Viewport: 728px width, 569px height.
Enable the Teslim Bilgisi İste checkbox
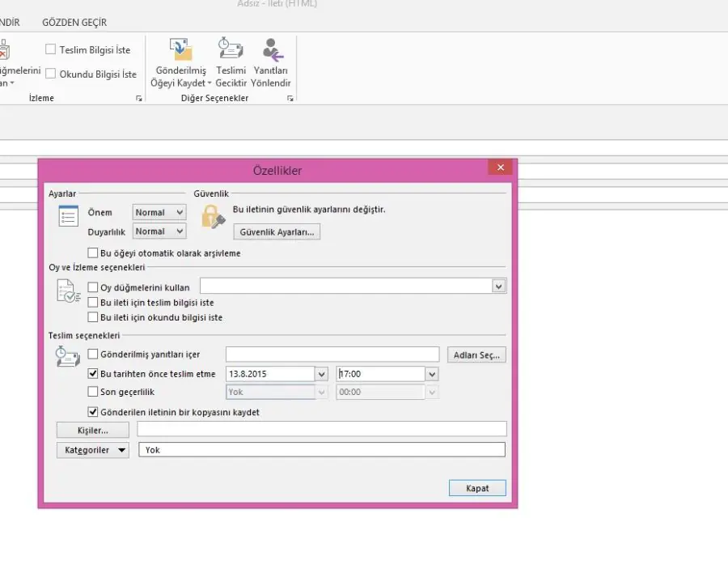coord(51,49)
